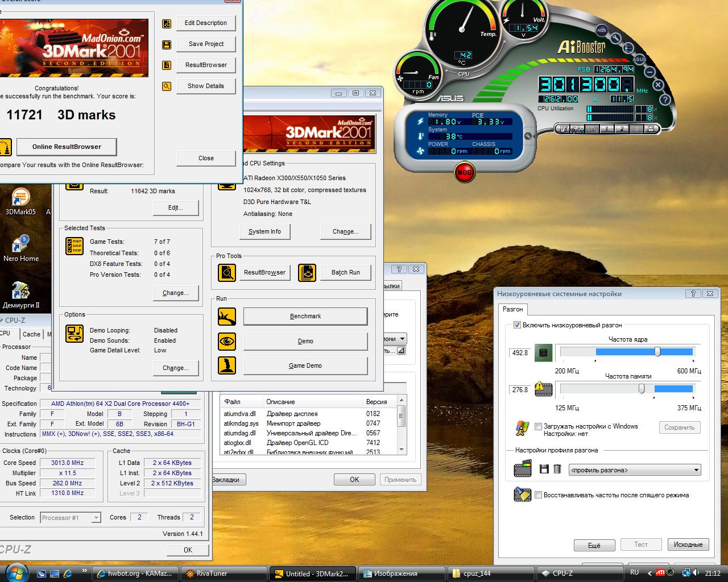Image resolution: width=728 pixels, height=582 pixels.
Task: Toggle Загружать настройки с Windows checkbox
Action: 538,426
